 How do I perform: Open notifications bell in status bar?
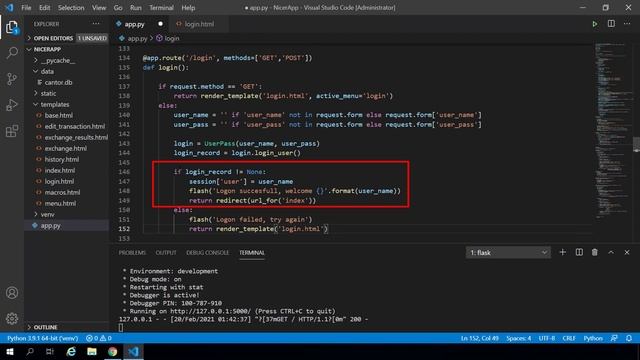tap(629, 338)
